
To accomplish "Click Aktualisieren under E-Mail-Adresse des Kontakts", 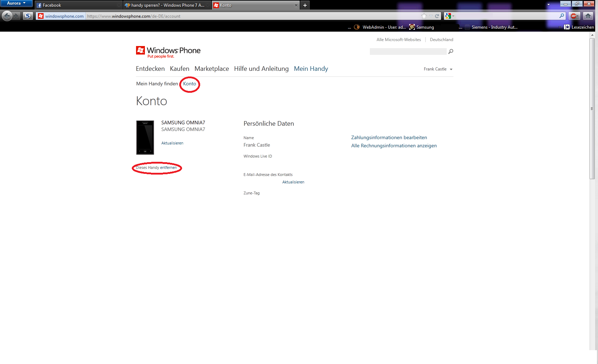I will click(x=293, y=182).
